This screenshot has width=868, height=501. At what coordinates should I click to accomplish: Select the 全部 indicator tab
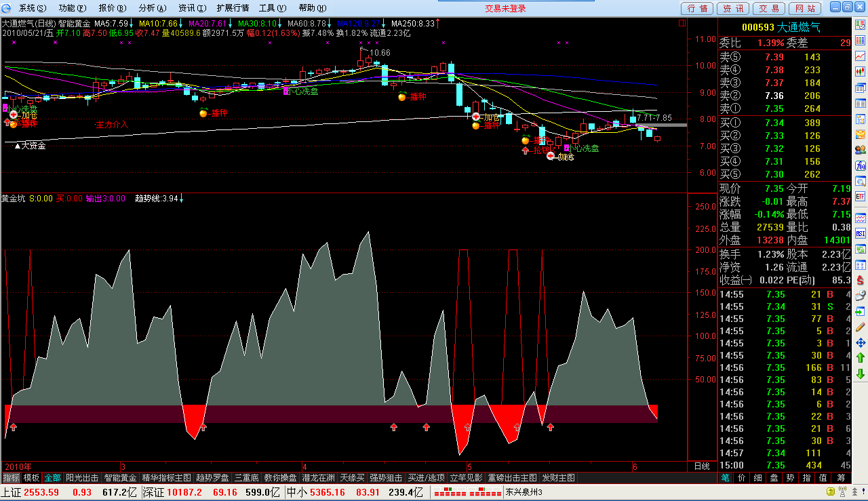pos(53,478)
